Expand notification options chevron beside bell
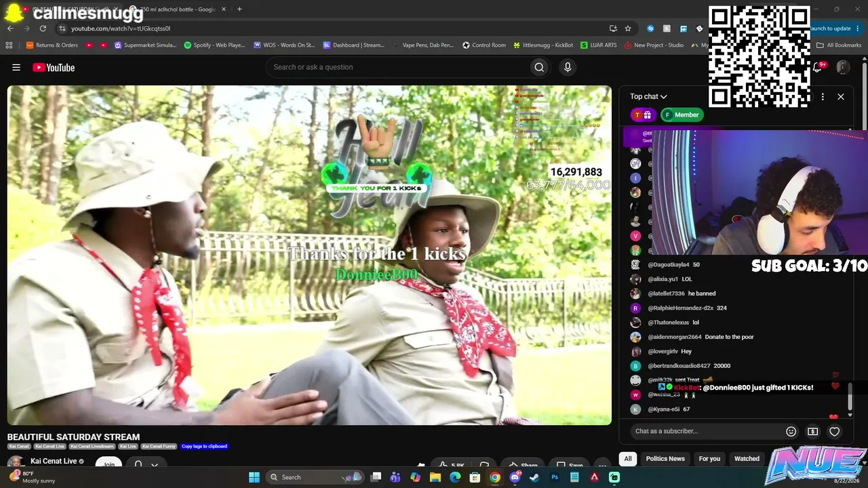Viewport: 868px width, 488px height. [155, 465]
